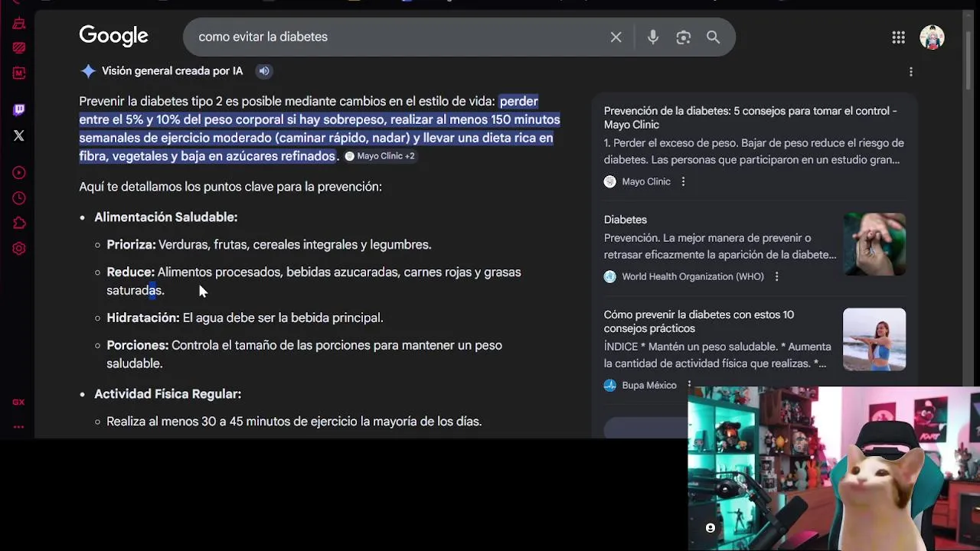Click the striped rectangle icon in the sidebar
The width and height of the screenshot is (980, 551).
click(x=19, y=47)
